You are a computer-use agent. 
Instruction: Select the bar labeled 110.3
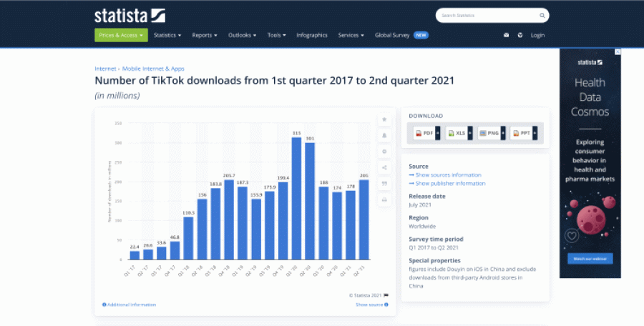(x=188, y=238)
